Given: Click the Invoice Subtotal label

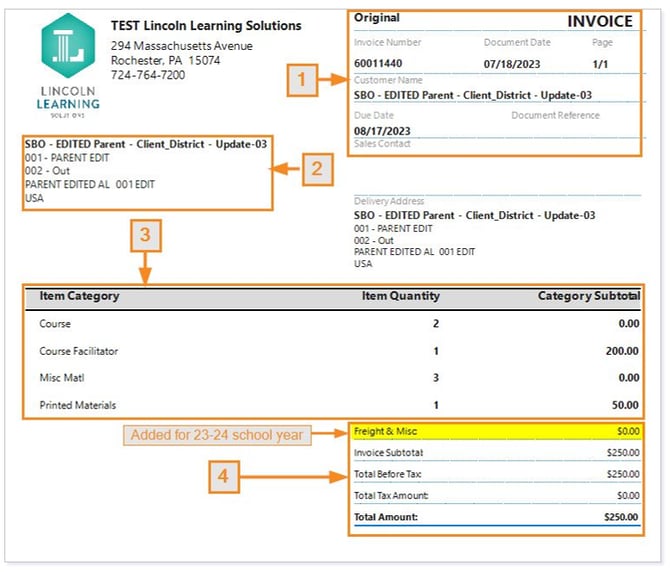Looking at the screenshot, I should (388, 453).
